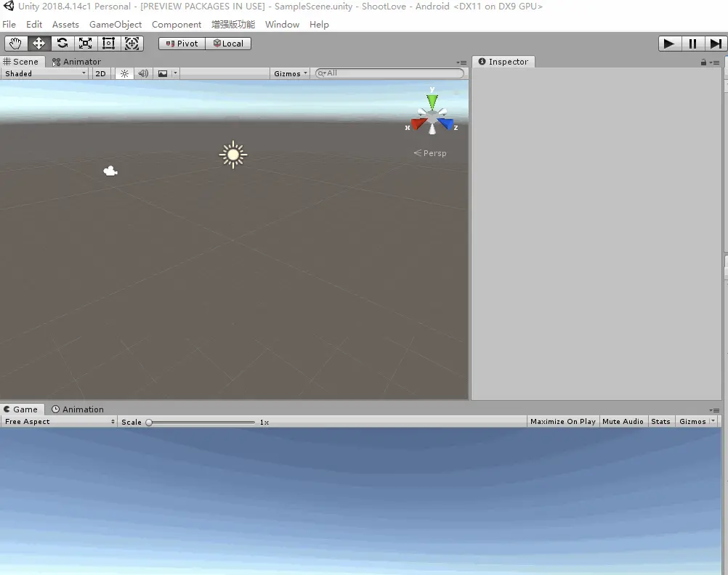Select the Directional Light sun gizmo
The height and width of the screenshot is (575, 728).
[233, 155]
